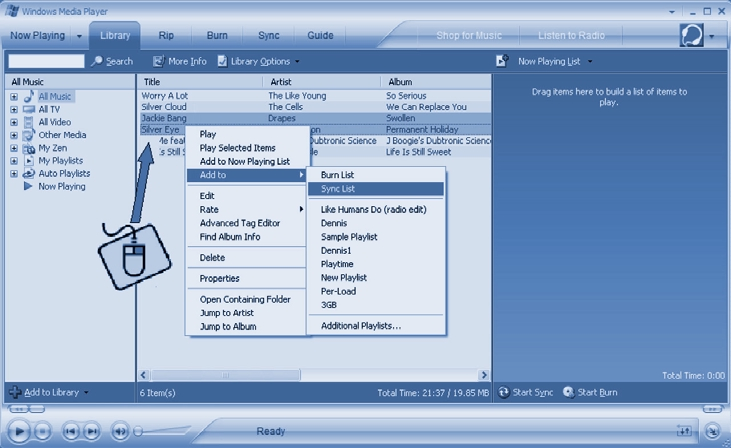Switch to the Sync tab
This screenshot has width=731, height=448.
click(269, 35)
